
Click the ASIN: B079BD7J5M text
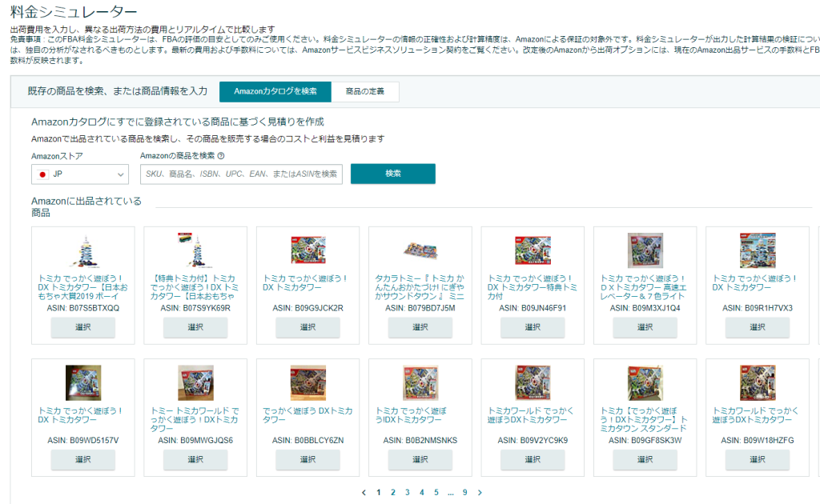[420, 308]
